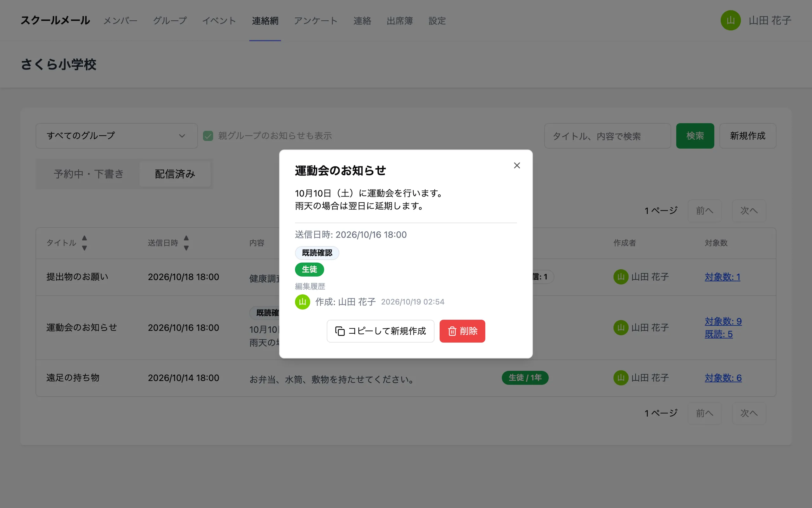This screenshot has width=812, height=508.
Task: Click the 生徒 / 1年 tag
Action: pos(525,378)
